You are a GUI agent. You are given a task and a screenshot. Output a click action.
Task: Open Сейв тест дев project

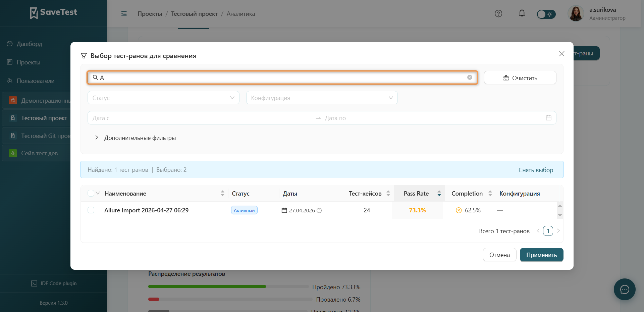pos(37,153)
